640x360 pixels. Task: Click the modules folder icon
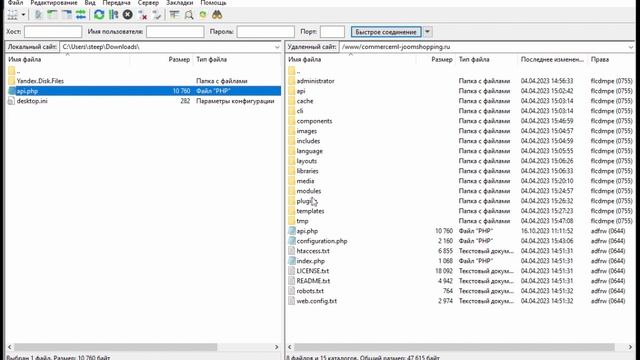click(291, 191)
